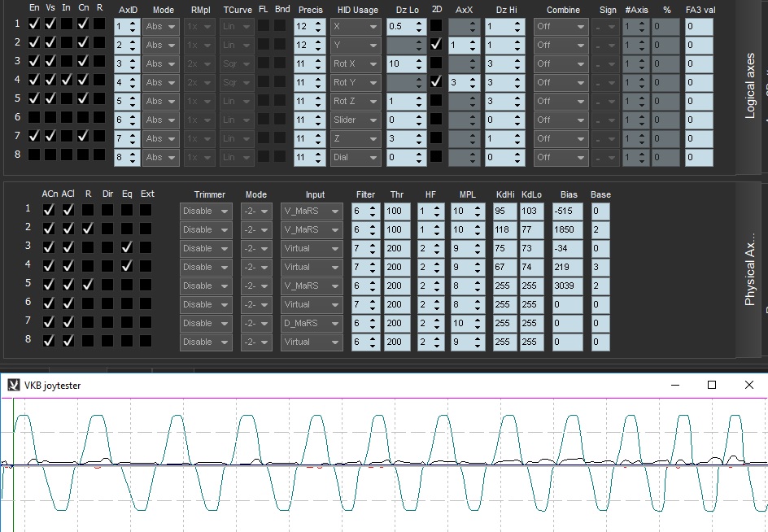Click the Trimmer column header
The height and width of the screenshot is (532, 768).
click(x=210, y=194)
